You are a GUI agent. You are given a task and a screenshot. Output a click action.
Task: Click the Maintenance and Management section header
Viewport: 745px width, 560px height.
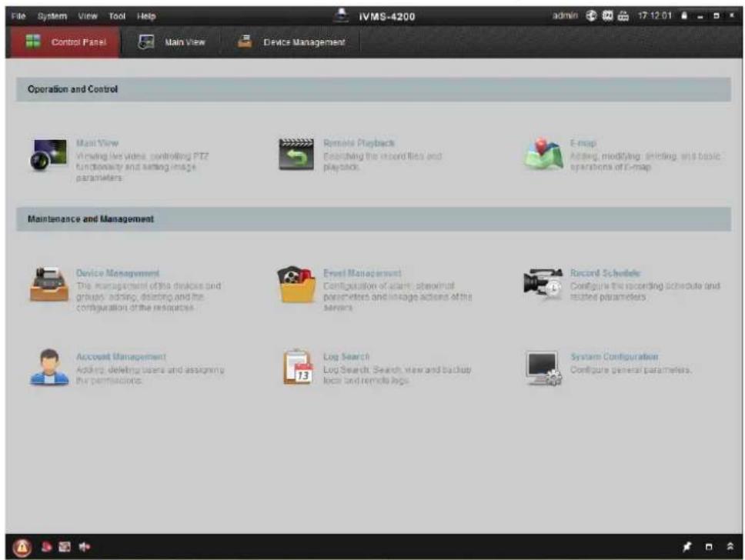pos(373,219)
